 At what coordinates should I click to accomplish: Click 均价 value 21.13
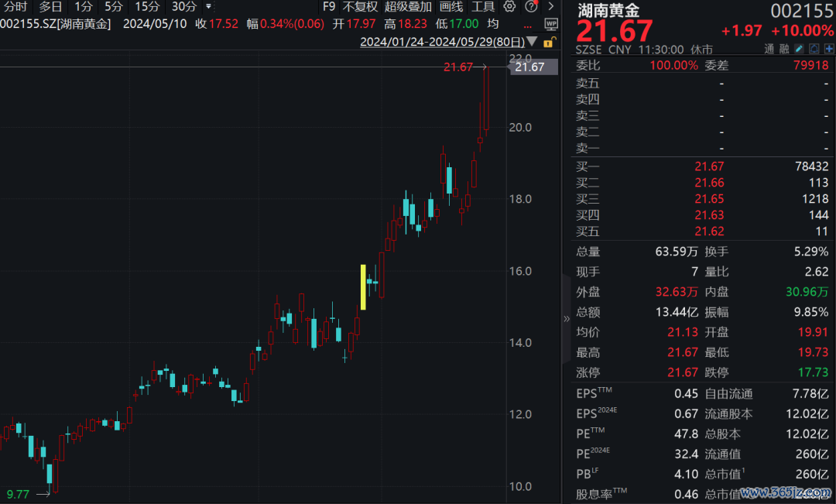[683, 332]
